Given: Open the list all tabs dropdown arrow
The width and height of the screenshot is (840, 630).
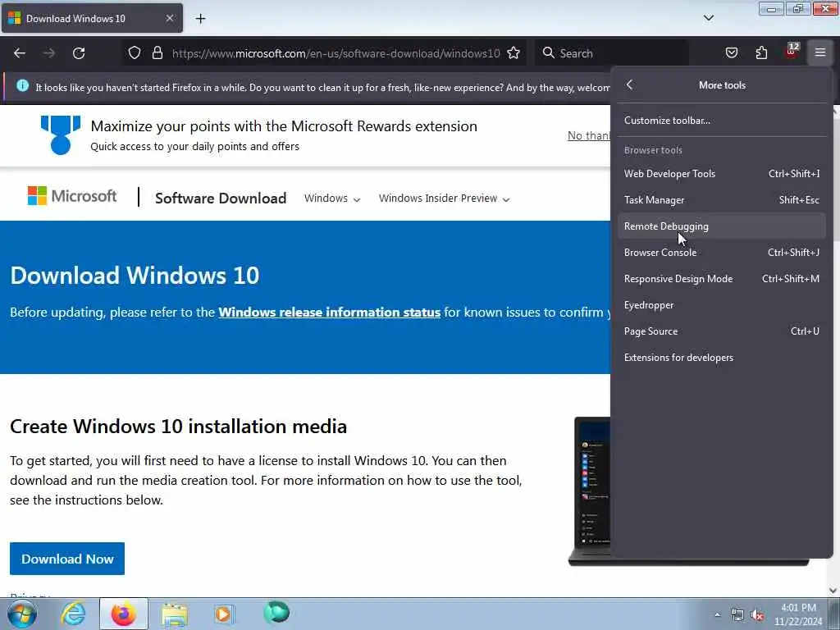Looking at the screenshot, I should click(x=708, y=18).
